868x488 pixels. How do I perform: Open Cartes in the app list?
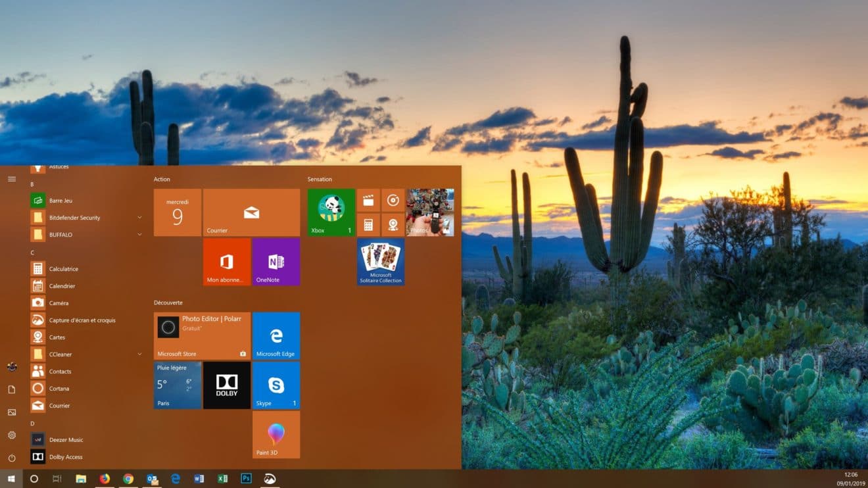coord(87,337)
